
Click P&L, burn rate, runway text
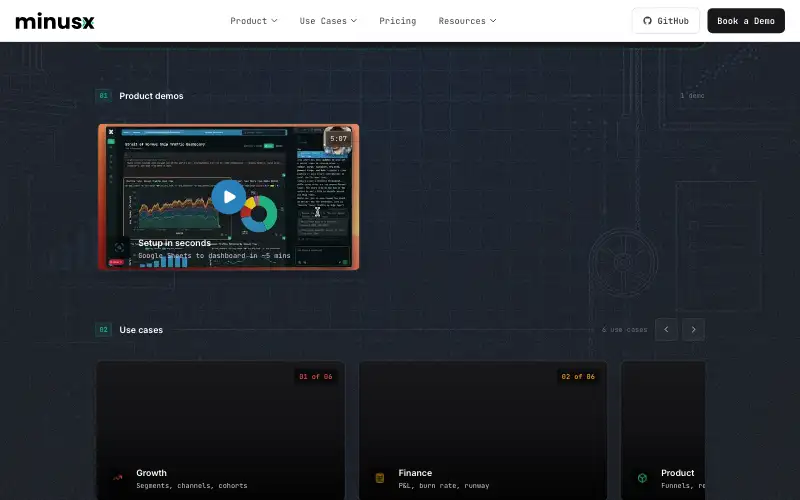point(444,486)
